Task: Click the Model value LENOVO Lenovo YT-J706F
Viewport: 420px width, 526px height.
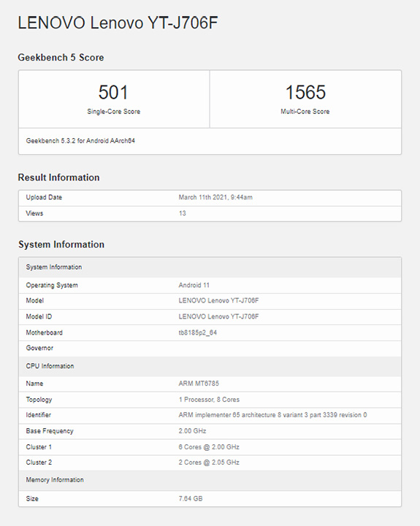Action: 218,300
